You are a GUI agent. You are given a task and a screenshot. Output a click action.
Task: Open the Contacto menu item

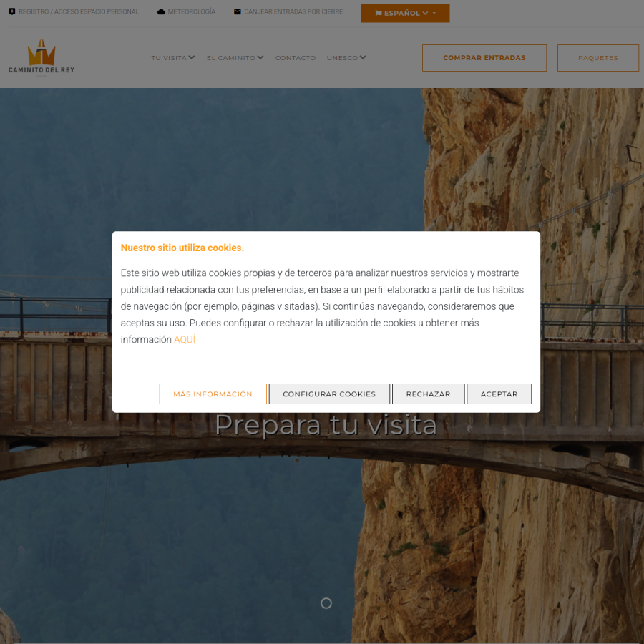[x=296, y=58]
